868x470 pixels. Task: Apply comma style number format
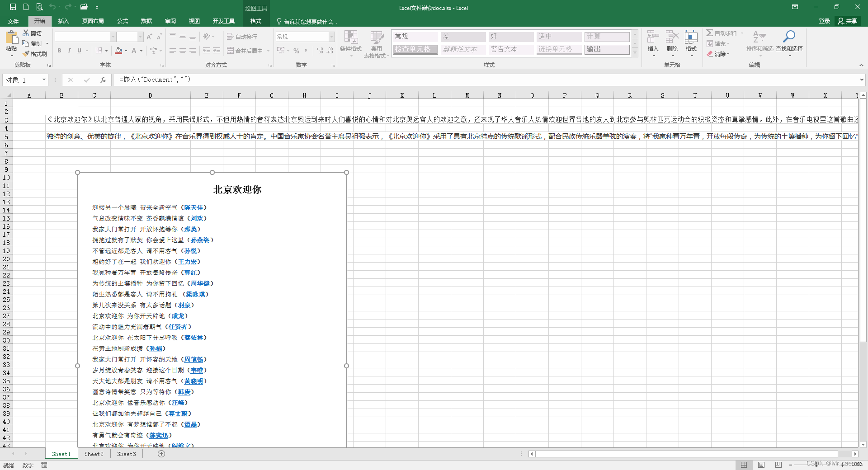[306, 51]
